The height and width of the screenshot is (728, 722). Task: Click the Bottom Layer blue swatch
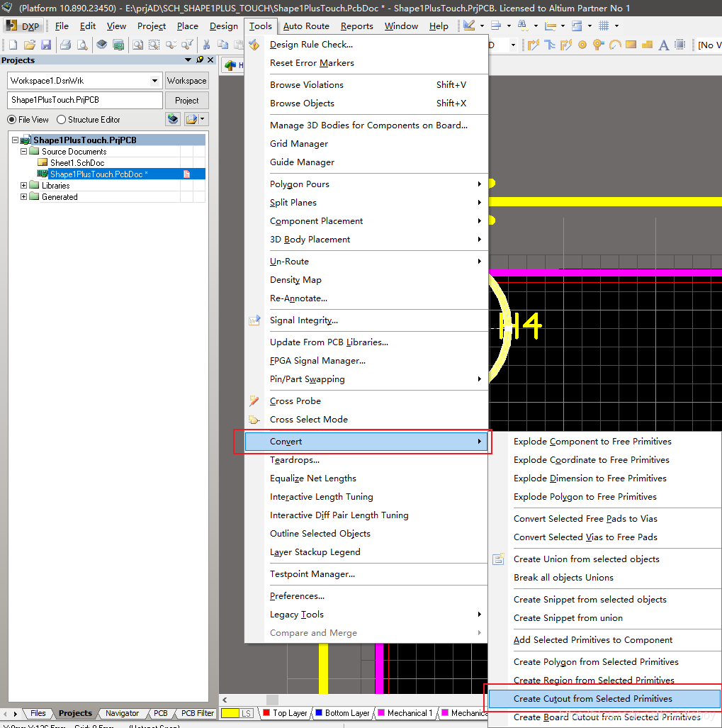coord(319,712)
